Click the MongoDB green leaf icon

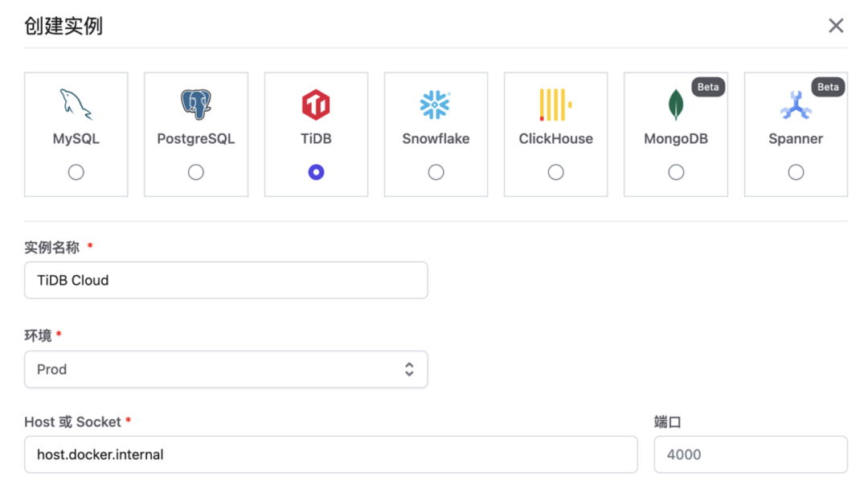pyautogui.click(x=676, y=105)
